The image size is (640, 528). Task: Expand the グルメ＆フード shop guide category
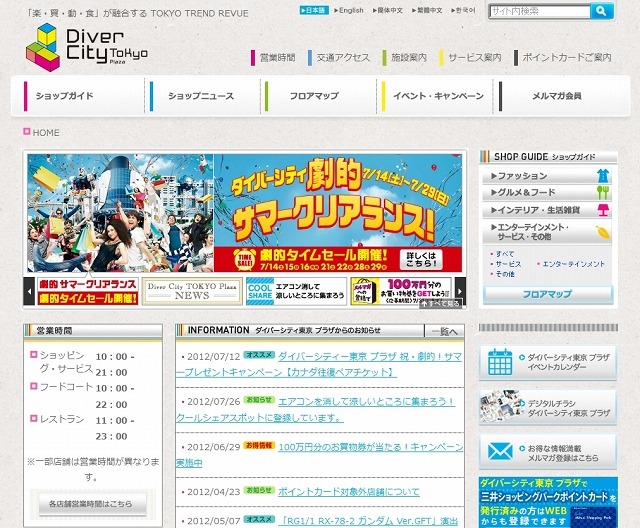(x=547, y=193)
